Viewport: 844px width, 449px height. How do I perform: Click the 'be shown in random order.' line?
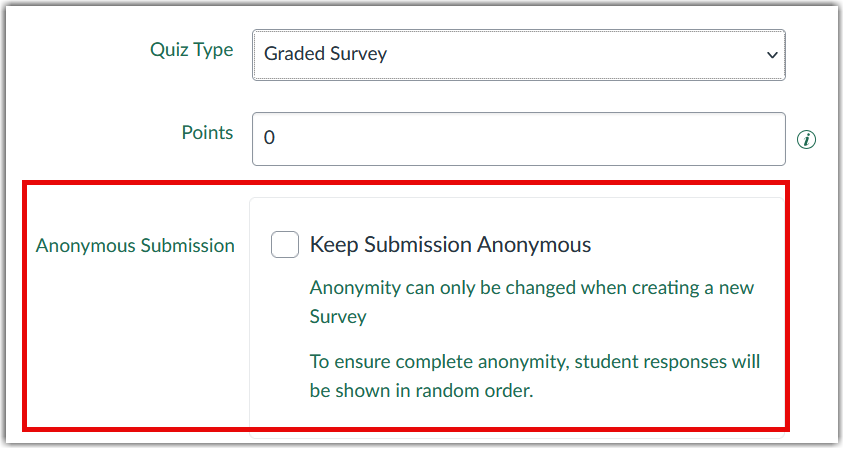click(x=421, y=390)
